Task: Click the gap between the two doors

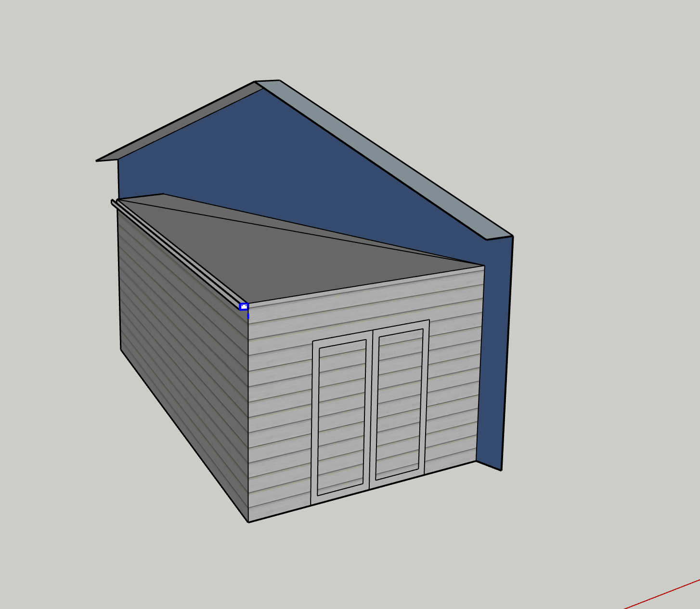Action: tap(370, 409)
